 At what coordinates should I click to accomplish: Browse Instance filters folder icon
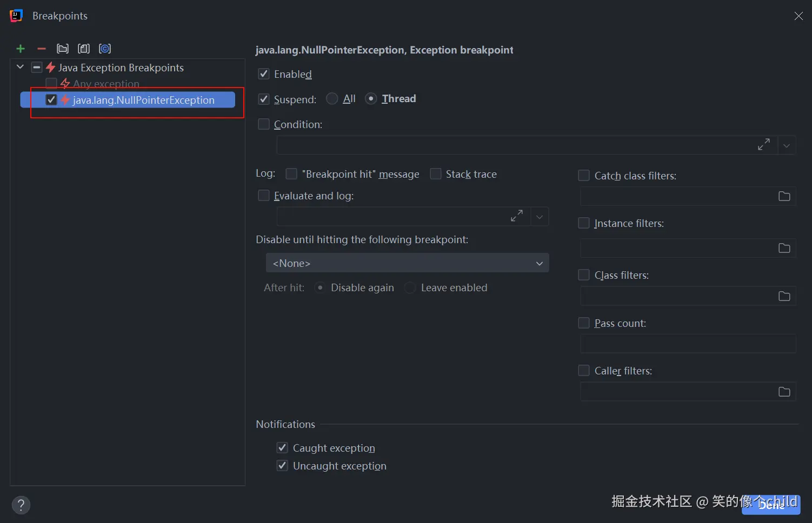tap(784, 248)
